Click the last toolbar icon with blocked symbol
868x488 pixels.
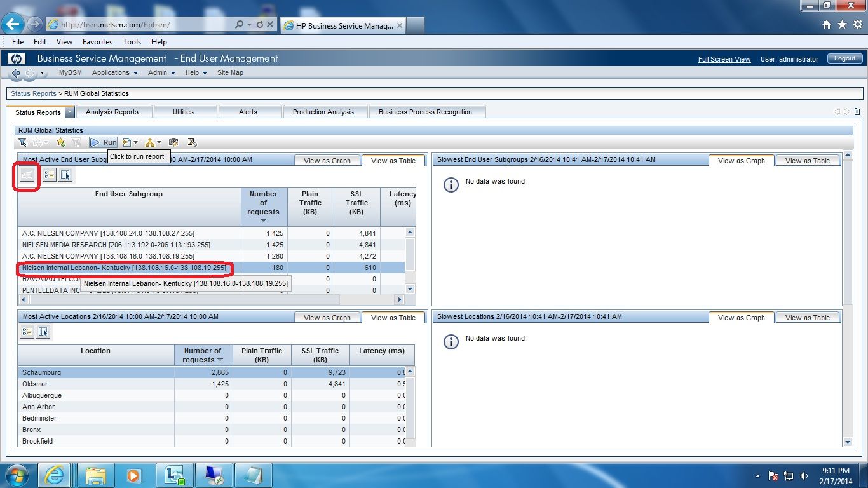click(x=192, y=142)
